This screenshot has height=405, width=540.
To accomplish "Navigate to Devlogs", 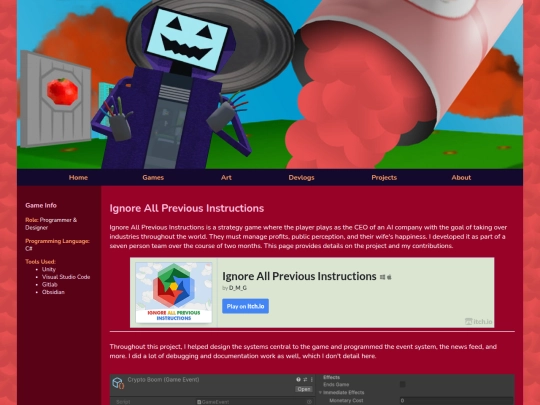I will 301,178.
